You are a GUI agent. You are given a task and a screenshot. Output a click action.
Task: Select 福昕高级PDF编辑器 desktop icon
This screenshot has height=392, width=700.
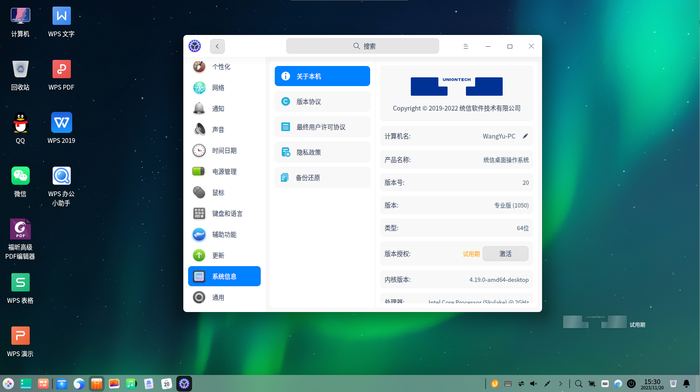20,240
